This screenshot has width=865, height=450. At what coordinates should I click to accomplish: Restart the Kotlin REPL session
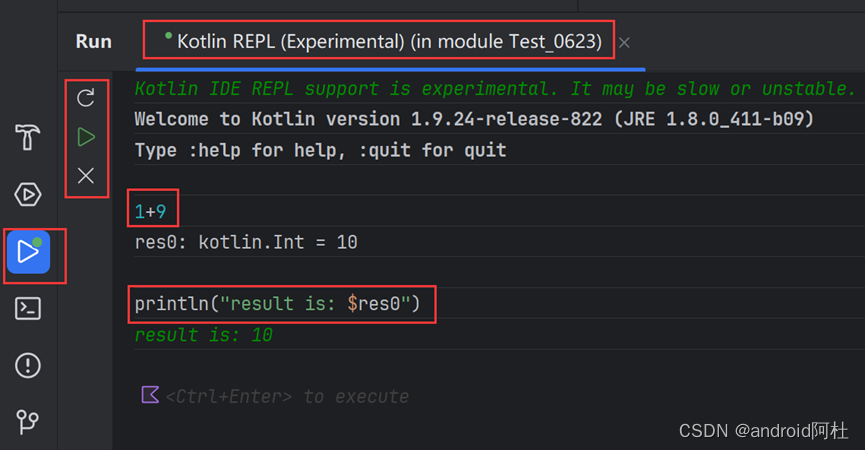tap(86, 98)
